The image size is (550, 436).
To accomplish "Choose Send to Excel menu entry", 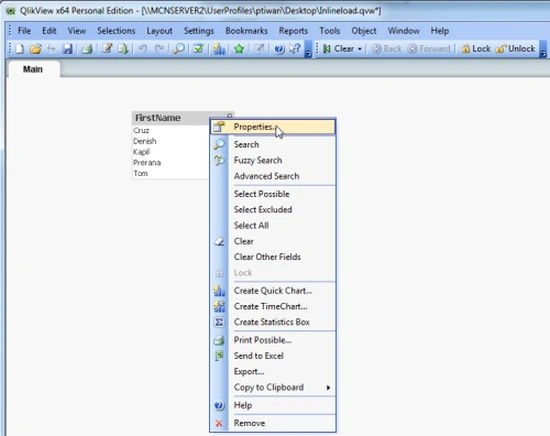I will [x=273, y=356].
